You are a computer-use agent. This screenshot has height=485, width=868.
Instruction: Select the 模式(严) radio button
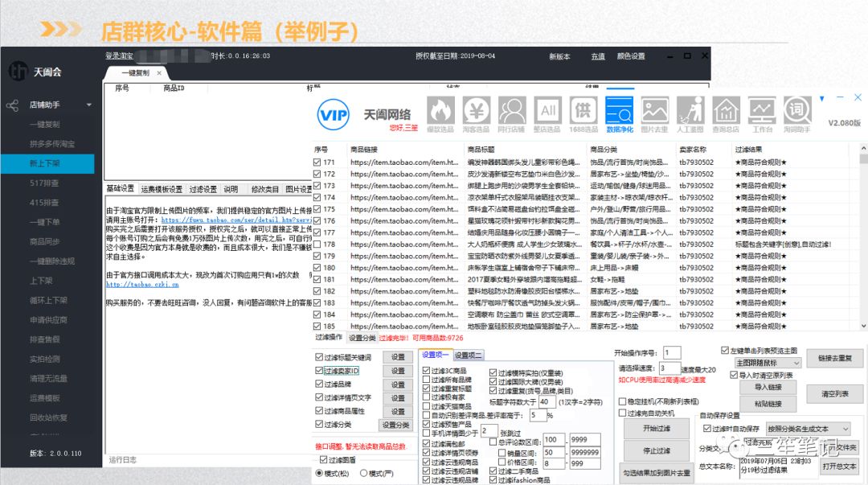coord(364,474)
